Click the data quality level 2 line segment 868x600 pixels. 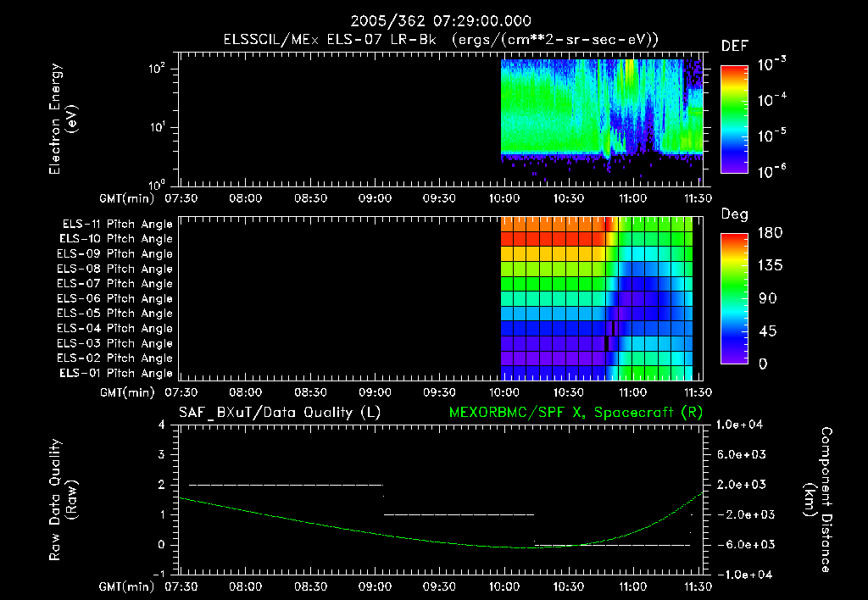(x=287, y=485)
